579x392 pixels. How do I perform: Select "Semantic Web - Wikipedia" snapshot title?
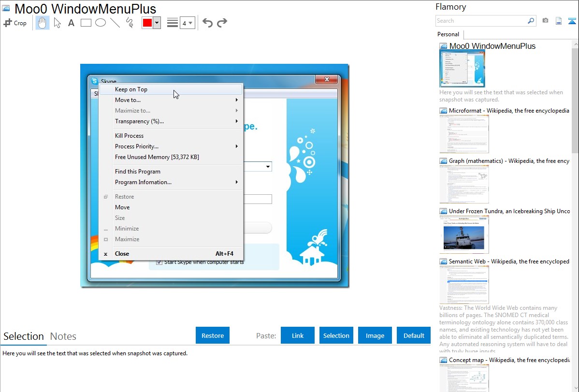(509, 261)
